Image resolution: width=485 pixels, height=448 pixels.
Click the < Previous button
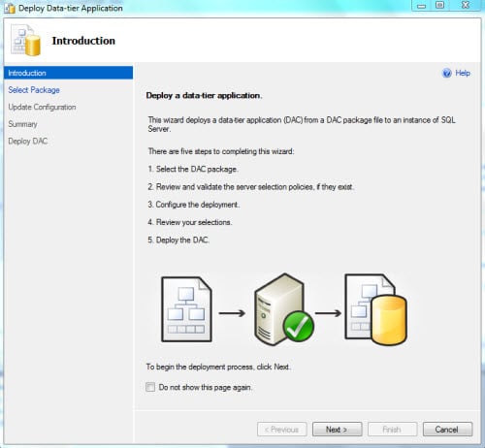[x=282, y=430]
